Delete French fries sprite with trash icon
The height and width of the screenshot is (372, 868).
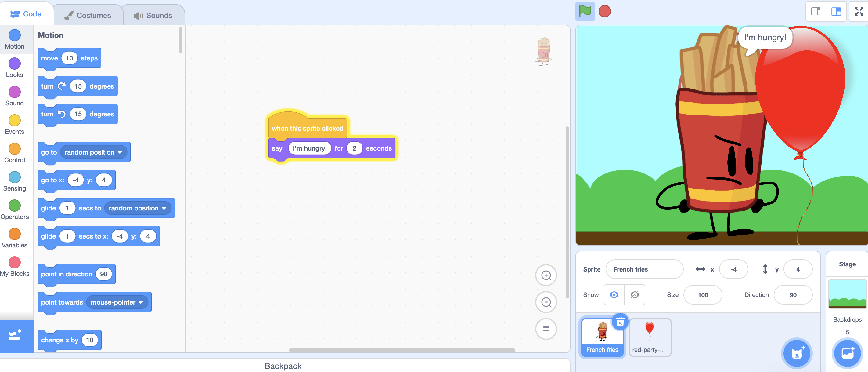tap(620, 323)
